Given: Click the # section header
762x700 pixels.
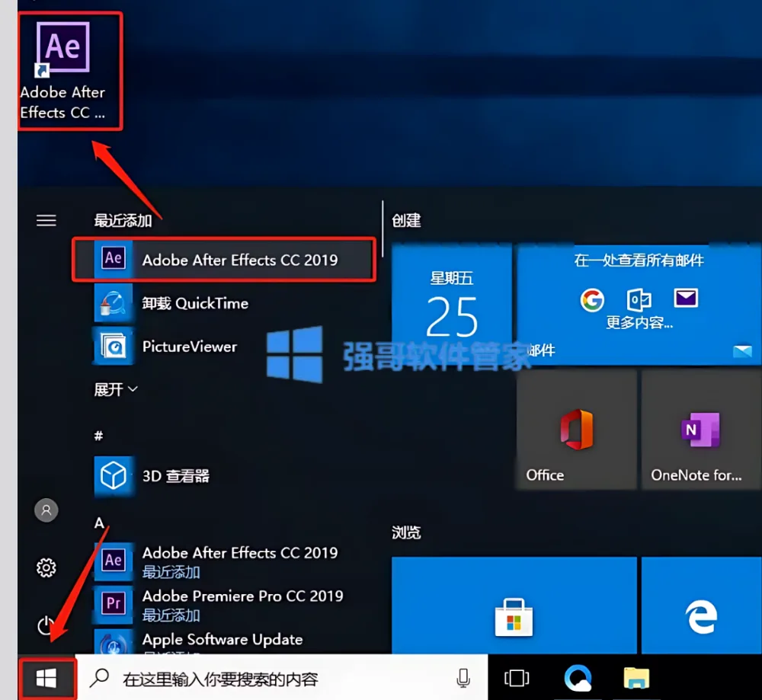Looking at the screenshot, I should click(x=98, y=436).
